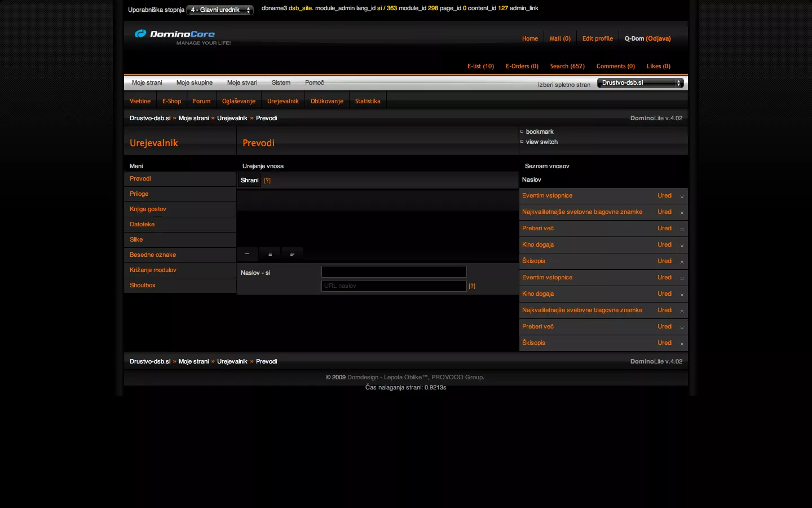
Task: Click the text lines icon tab
Action: click(x=292, y=254)
